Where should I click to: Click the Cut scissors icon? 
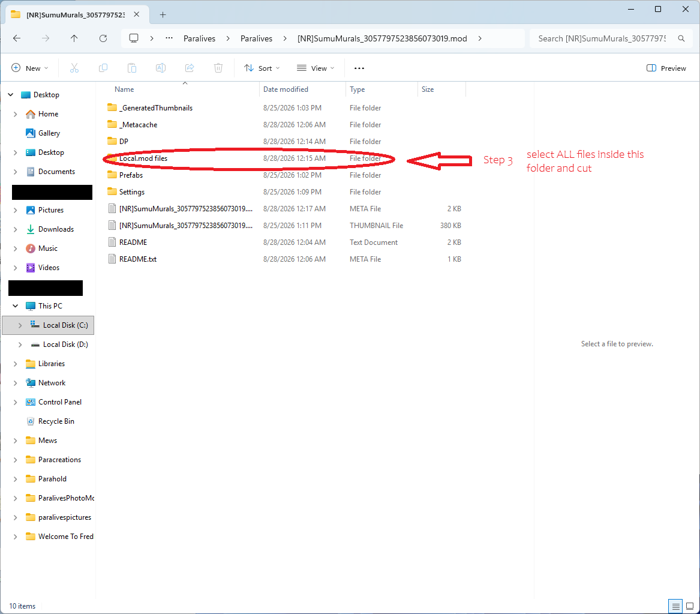(x=74, y=68)
